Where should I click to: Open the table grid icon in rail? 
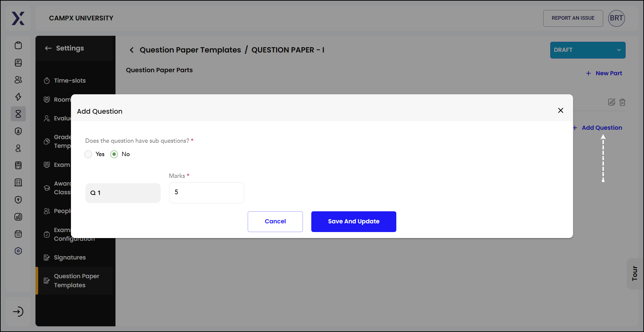click(x=18, y=183)
